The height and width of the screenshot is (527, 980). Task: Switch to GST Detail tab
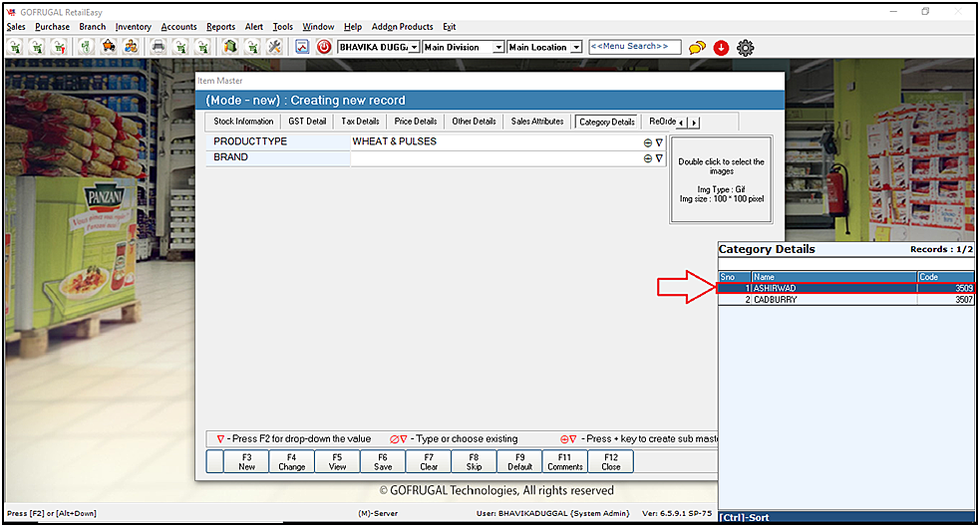[x=307, y=122]
